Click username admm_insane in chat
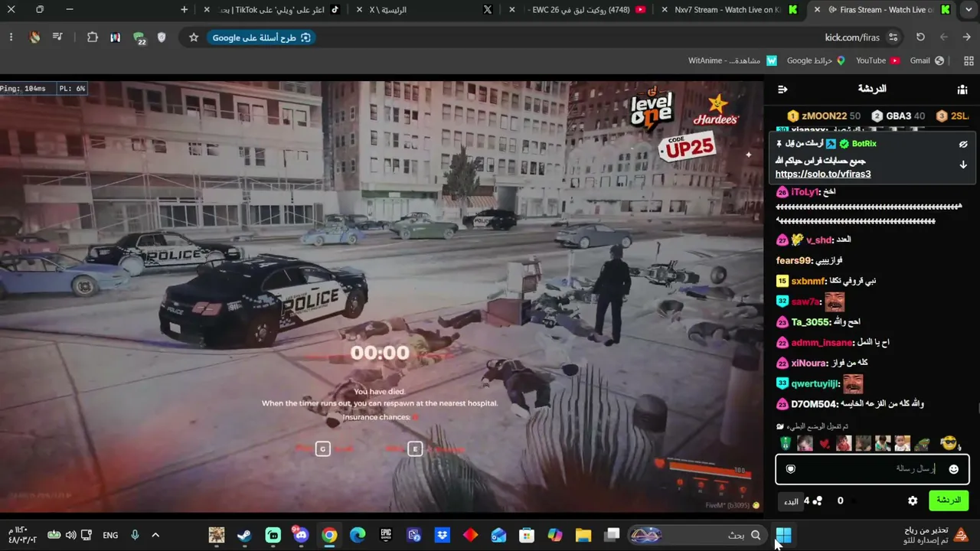980x551 pixels. (822, 343)
